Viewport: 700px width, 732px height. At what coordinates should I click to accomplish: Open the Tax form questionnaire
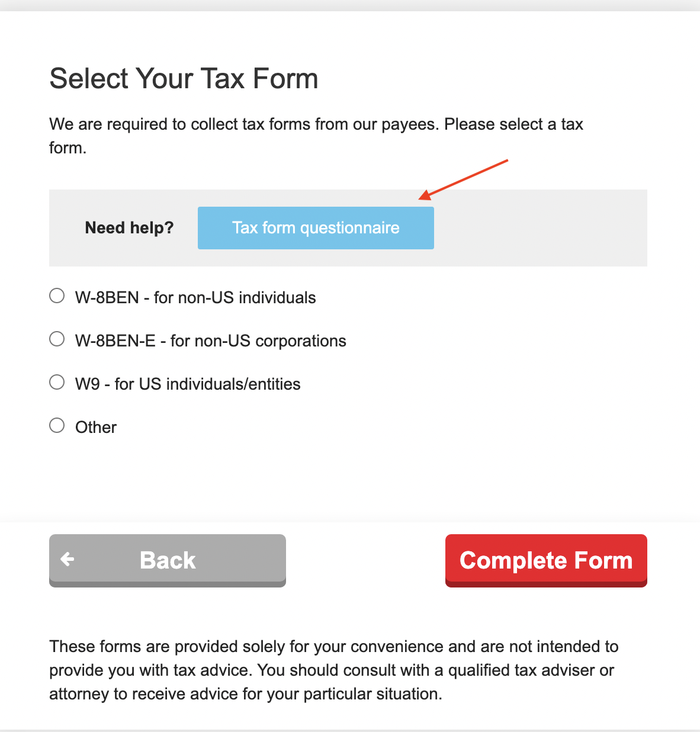pos(316,228)
